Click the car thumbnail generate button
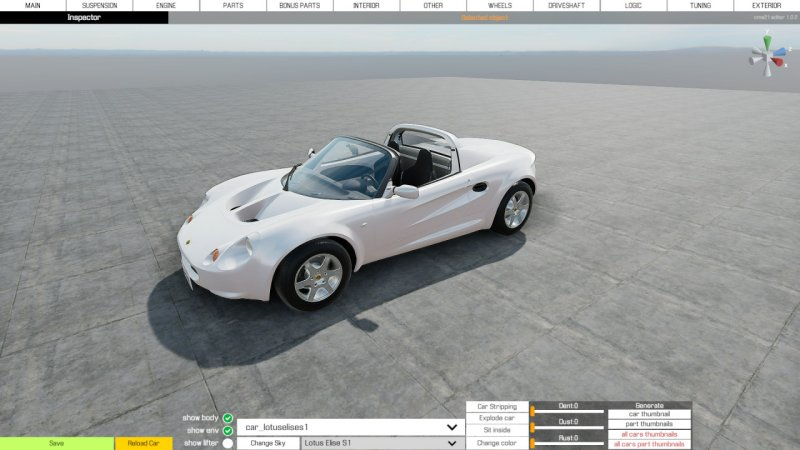 point(649,414)
